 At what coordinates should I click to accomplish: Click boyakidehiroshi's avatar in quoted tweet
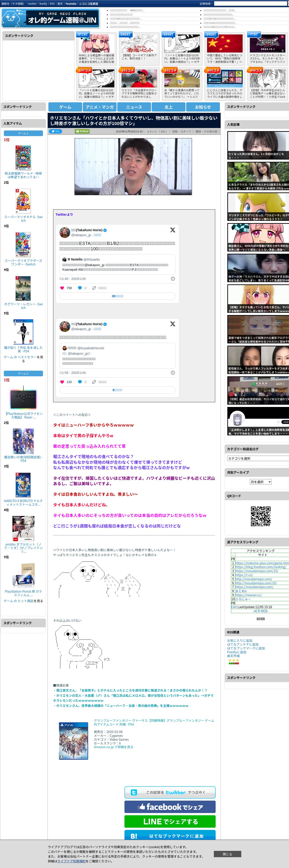(64, 348)
